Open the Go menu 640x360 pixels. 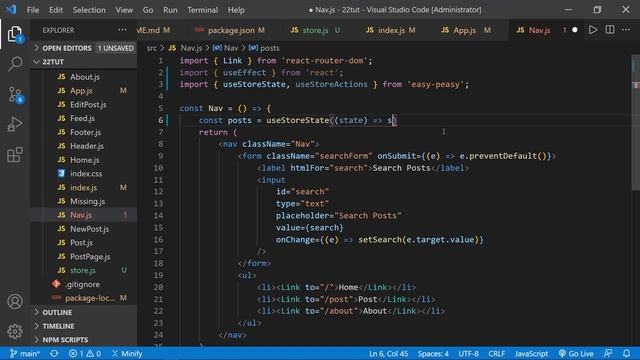[x=148, y=10]
